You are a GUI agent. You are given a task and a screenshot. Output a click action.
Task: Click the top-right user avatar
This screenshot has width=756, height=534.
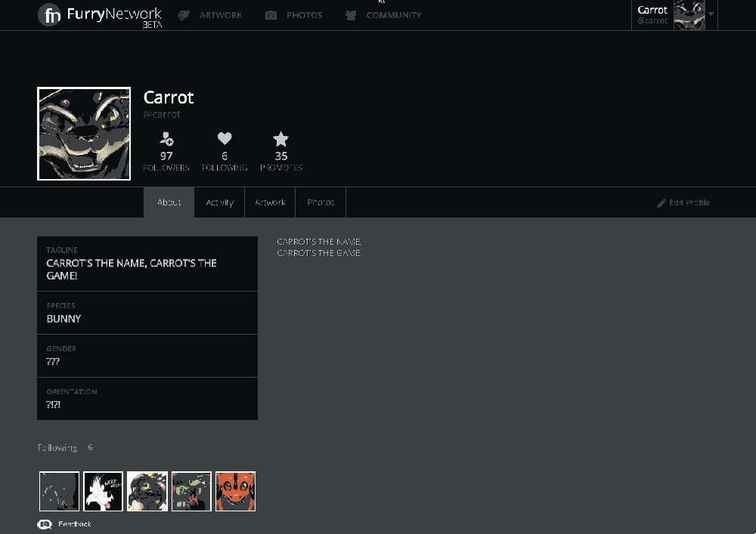click(689, 15)
